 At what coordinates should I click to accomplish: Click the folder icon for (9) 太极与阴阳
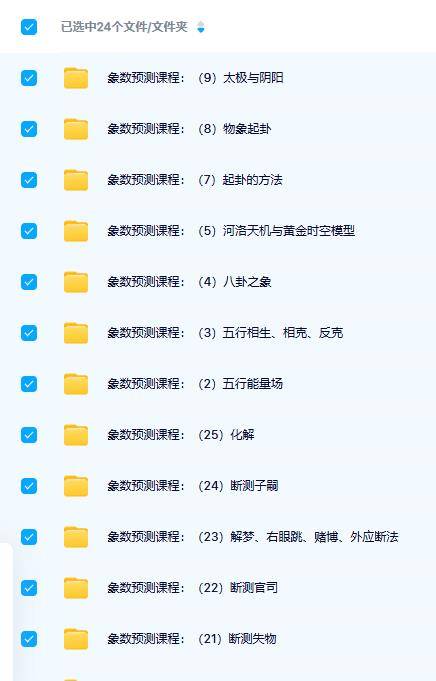[76, 78]
